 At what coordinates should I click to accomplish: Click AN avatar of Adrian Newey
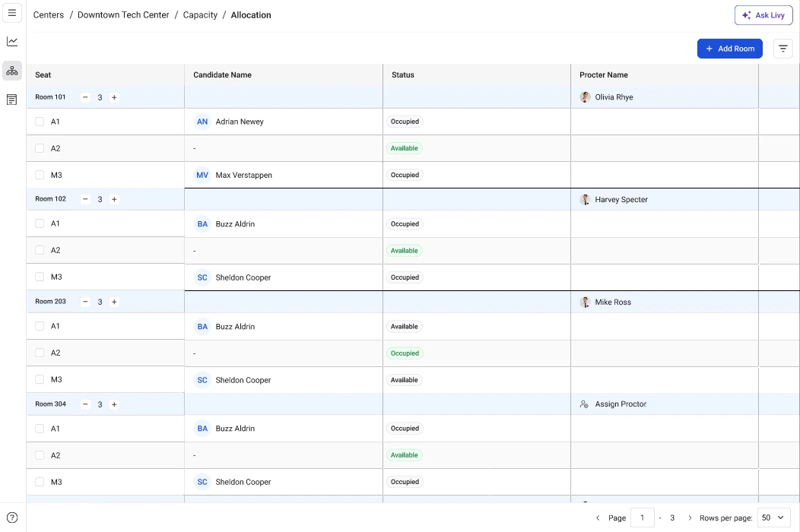[202, 122]
